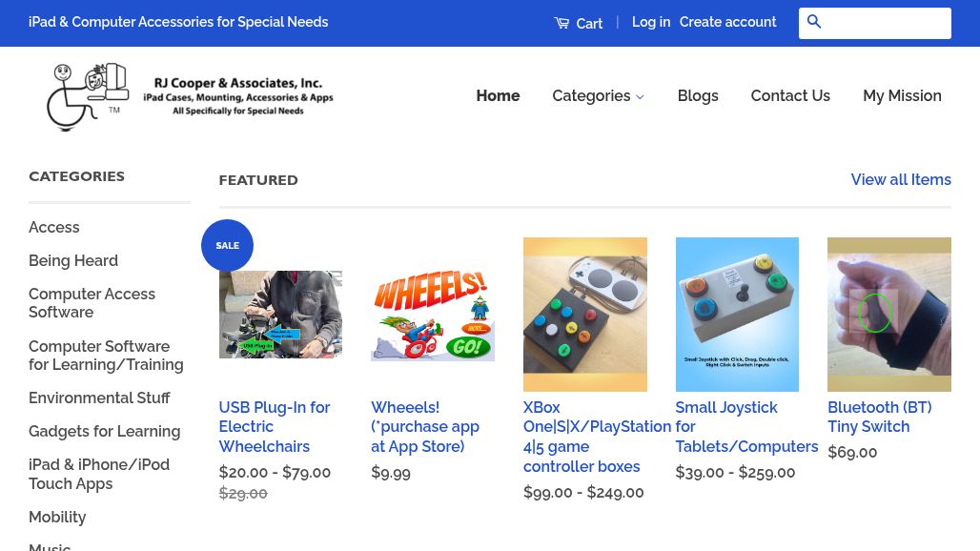Viewport: 980px width, 551px height.
Task: Click the Bluetooth Tiny Switch product image
Action: [x=888, y=314]
